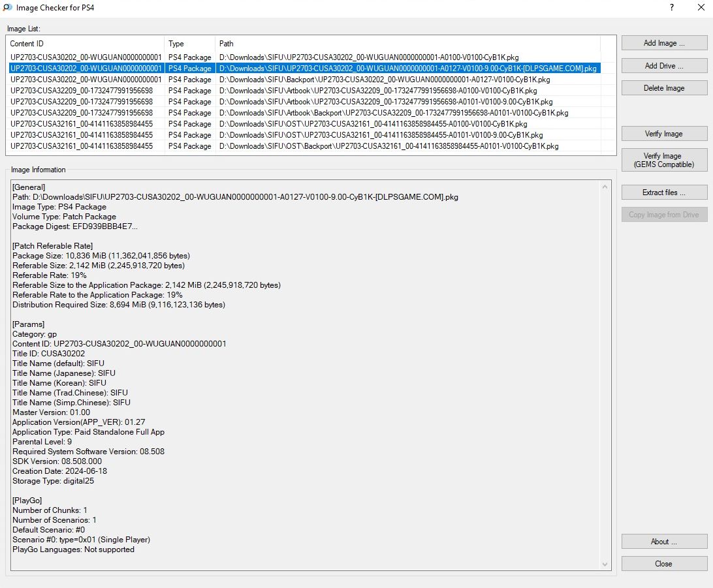The width and height of the screenshot is (713, 588).
Task: Click the Title Name (Korean): SIFU line
Action: click(59, 383)
